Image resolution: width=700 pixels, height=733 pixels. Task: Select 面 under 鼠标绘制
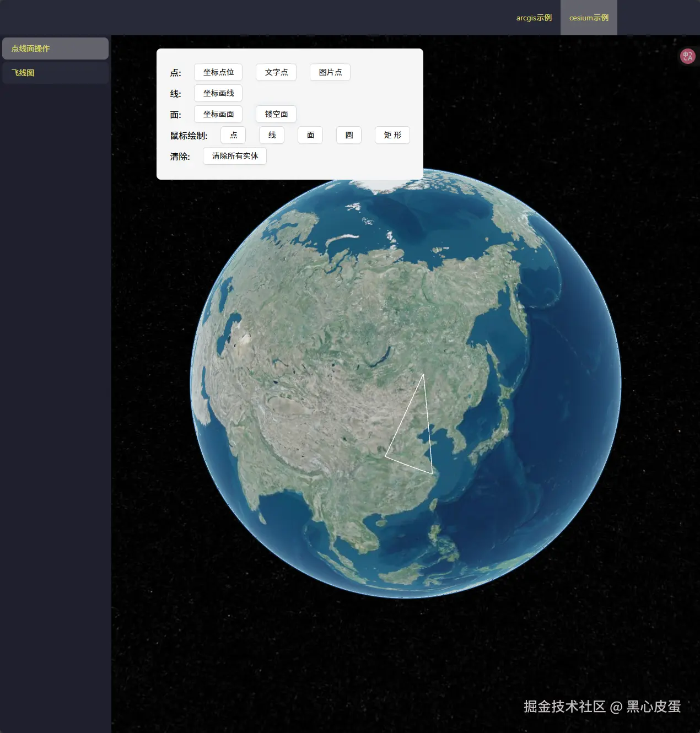[310, 135]
